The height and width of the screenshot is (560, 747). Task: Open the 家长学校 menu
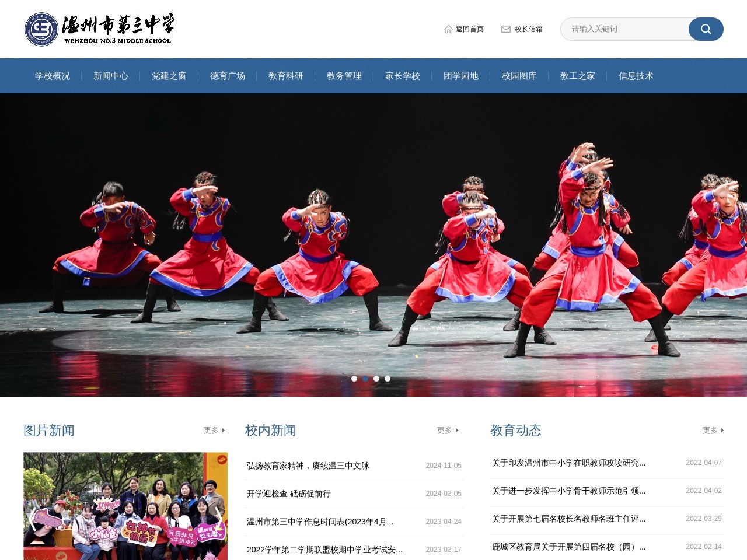[403, 76]
